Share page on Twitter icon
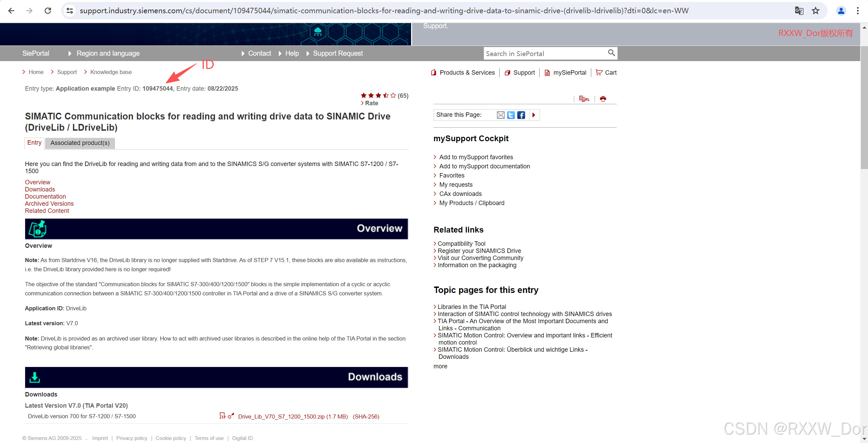This screenshot has height=443, width=868. click(x=511, y=115)
